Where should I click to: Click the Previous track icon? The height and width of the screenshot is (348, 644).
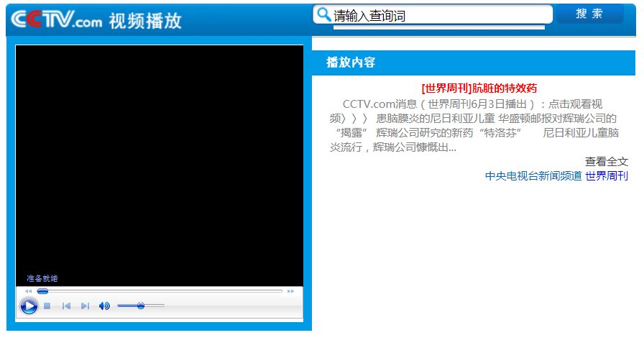click(66, 306)
